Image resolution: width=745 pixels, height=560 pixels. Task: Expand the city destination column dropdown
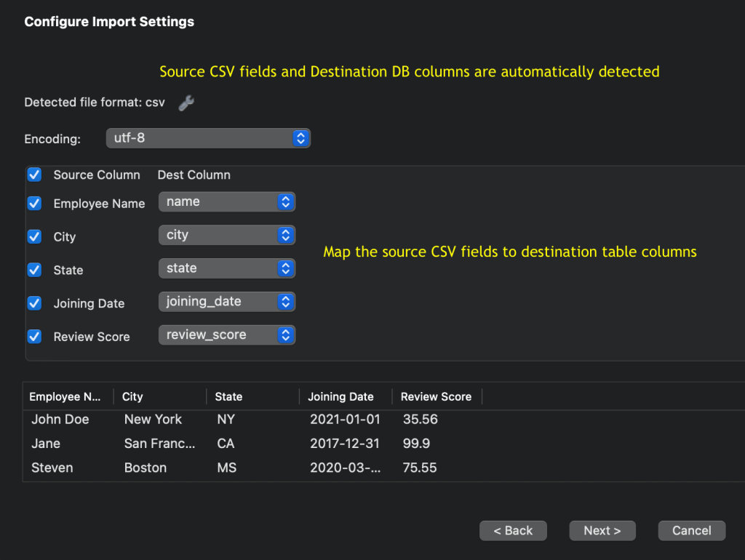[x=226, y=235]
